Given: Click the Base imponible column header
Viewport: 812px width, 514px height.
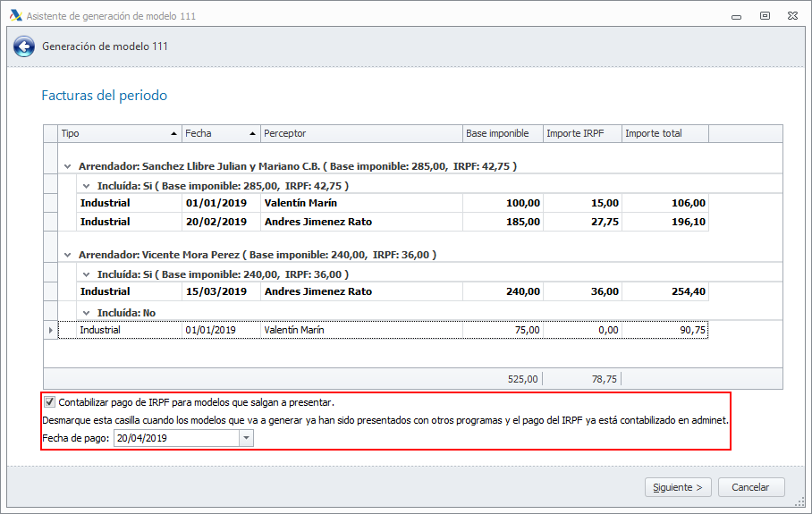Looking at the screenshot, I should pyautogui.click(x=501, y=133).
